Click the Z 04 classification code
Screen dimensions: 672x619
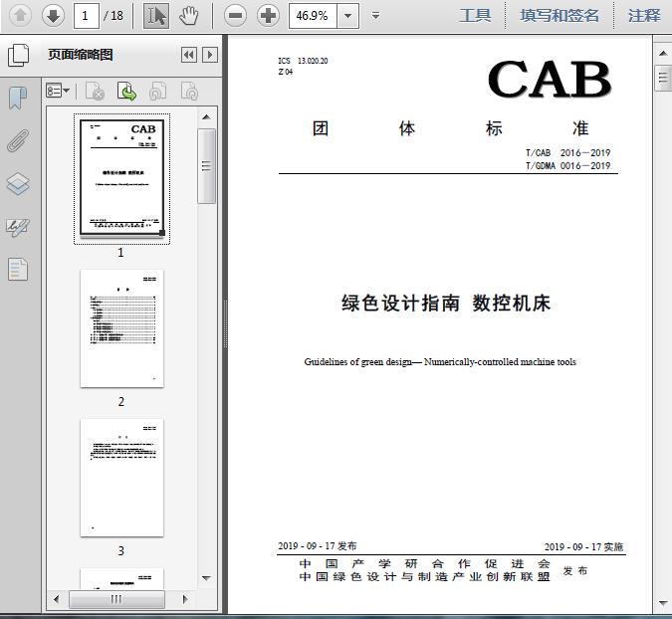coord(286,72)
